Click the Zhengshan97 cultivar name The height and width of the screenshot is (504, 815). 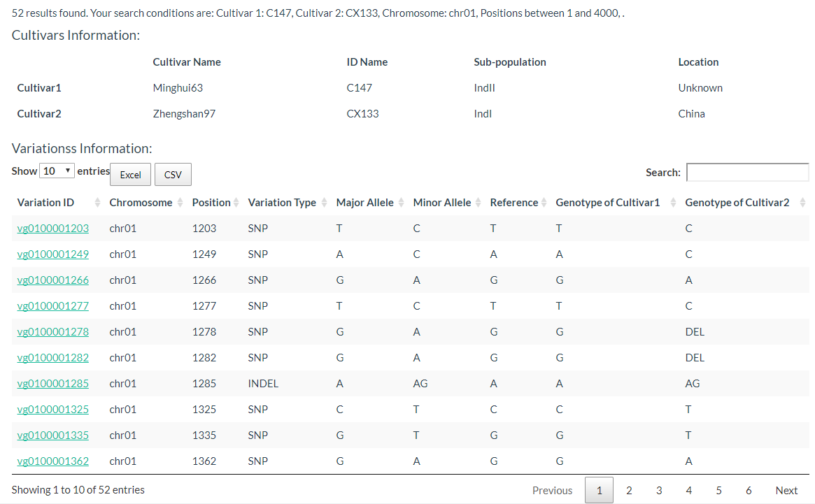tap(184, 114)
